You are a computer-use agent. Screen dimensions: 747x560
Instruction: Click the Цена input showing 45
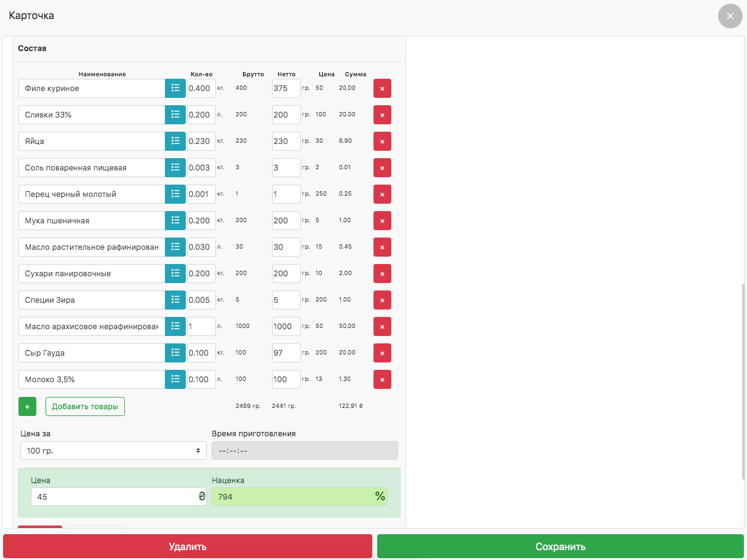tap(114, 497)
